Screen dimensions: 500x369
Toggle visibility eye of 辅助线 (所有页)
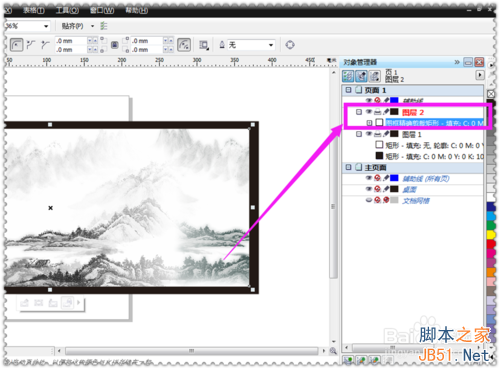(369, 178)
